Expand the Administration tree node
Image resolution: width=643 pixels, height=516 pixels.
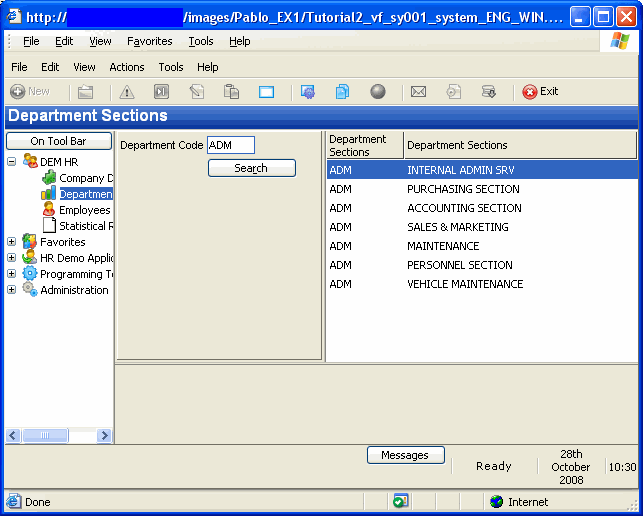tap(11, 290)
